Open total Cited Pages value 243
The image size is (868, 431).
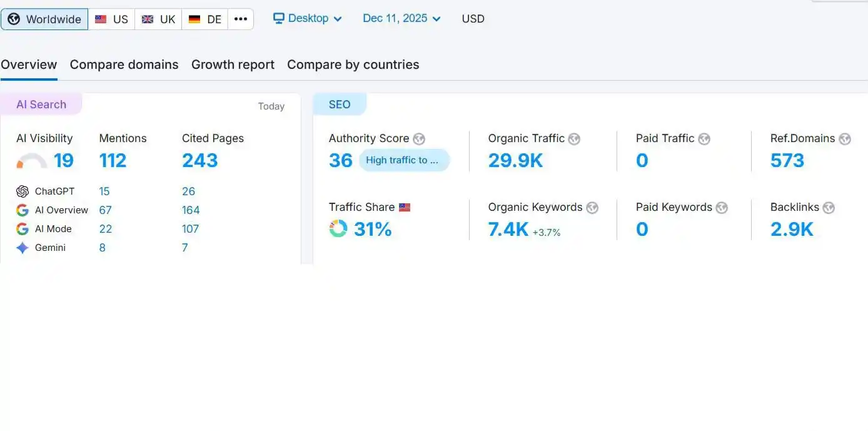click(x=200, y=161)
